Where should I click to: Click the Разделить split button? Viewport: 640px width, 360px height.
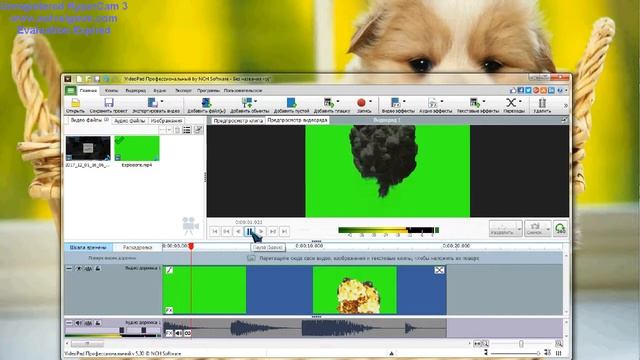click(x=503, y=229)
